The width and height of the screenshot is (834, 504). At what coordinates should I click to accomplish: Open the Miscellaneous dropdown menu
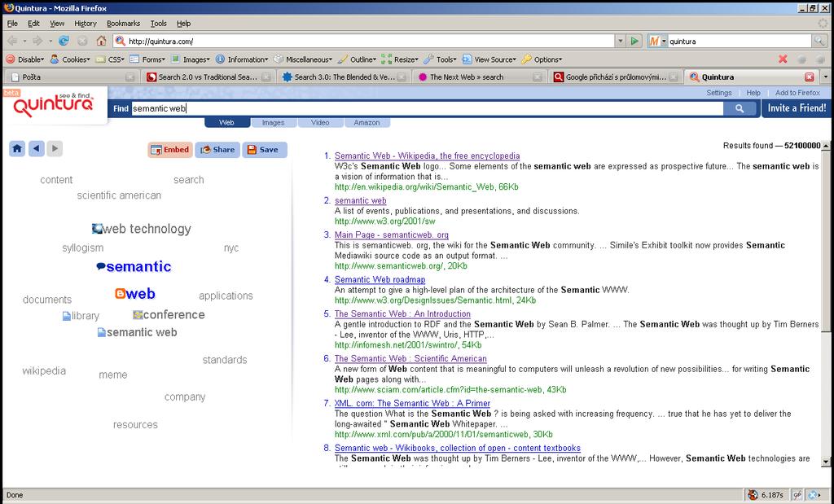(303, 59)
